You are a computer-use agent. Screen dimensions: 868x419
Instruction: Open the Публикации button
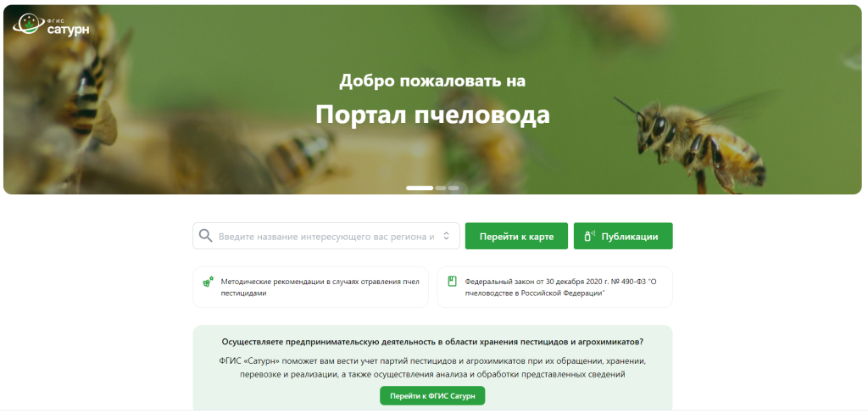pyautogui.click(x=623, y=236)
